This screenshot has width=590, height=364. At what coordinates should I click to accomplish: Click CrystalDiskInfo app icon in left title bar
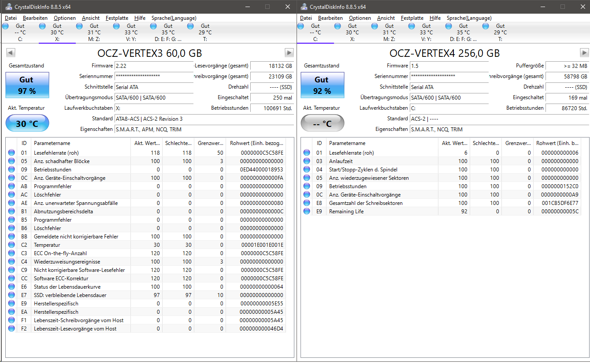click(8, 7)
